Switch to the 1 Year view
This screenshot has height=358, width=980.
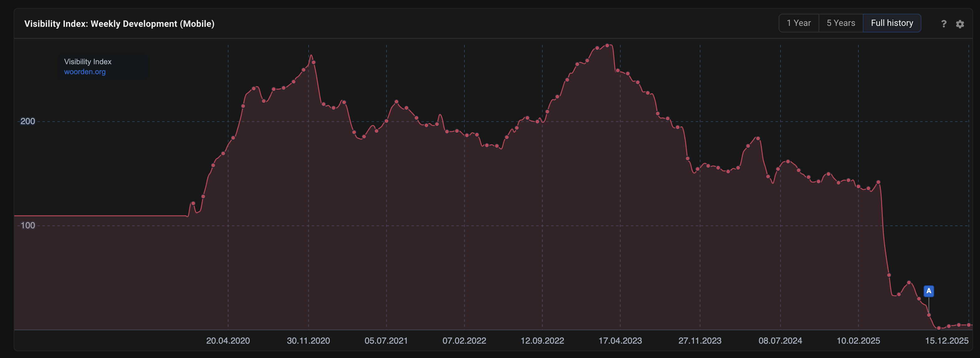point(799,23)
